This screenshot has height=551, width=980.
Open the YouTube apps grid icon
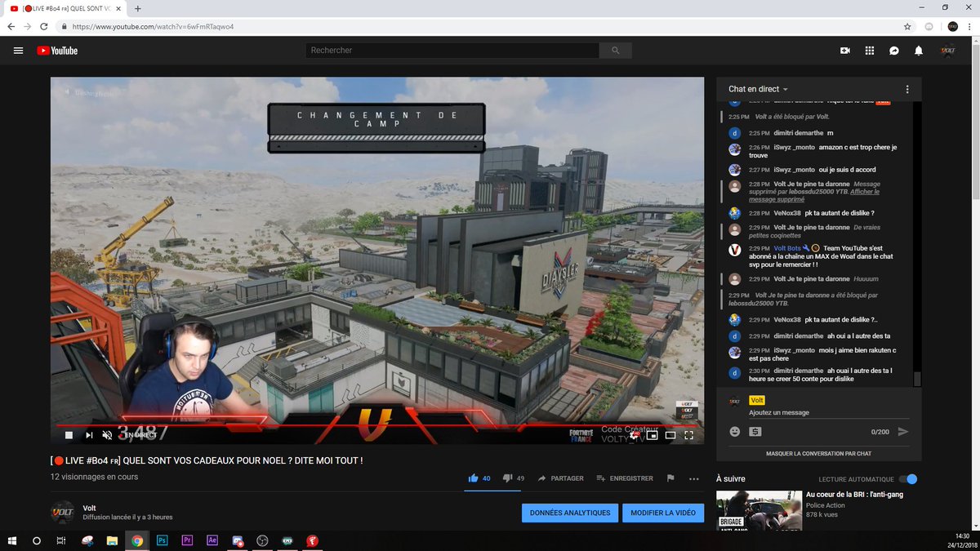tap(870, 51)
